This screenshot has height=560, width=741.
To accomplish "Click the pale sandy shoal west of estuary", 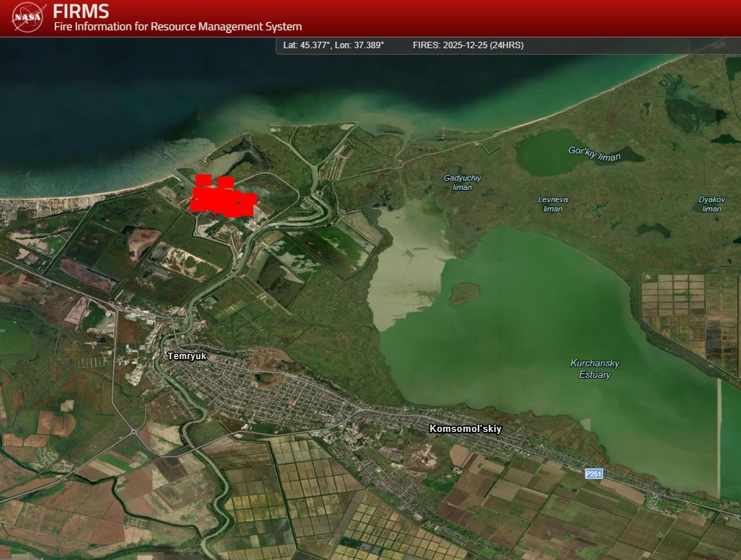I will [x=407, y=274].
